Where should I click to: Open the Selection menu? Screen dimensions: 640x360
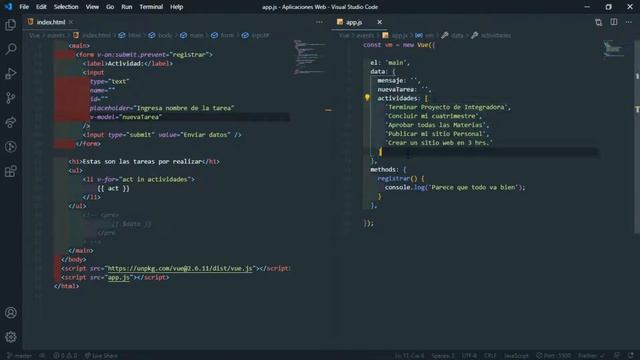[x=66, y=7]
